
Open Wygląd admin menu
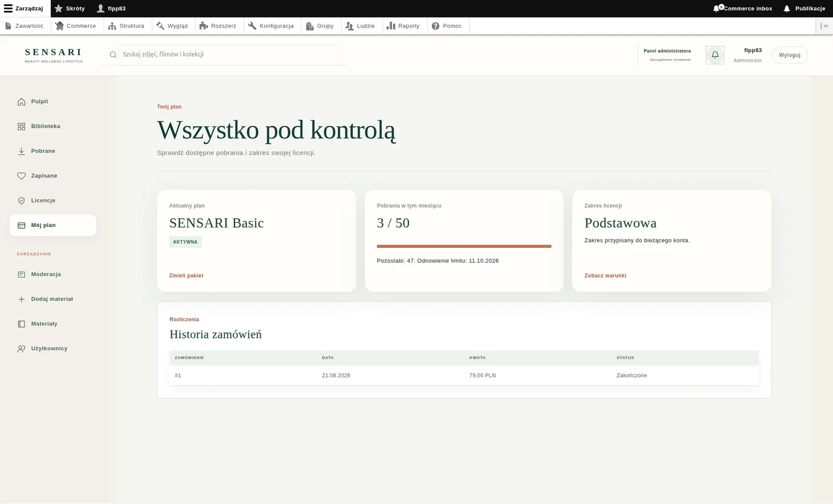point(173,26)
